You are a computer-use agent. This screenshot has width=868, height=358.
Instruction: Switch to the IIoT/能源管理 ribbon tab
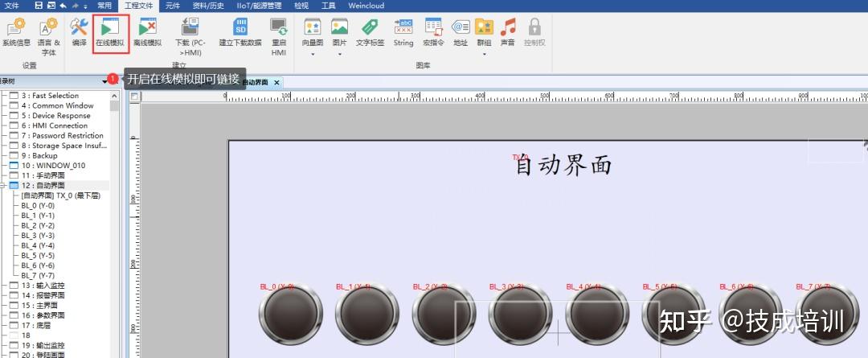click(259, 6)
